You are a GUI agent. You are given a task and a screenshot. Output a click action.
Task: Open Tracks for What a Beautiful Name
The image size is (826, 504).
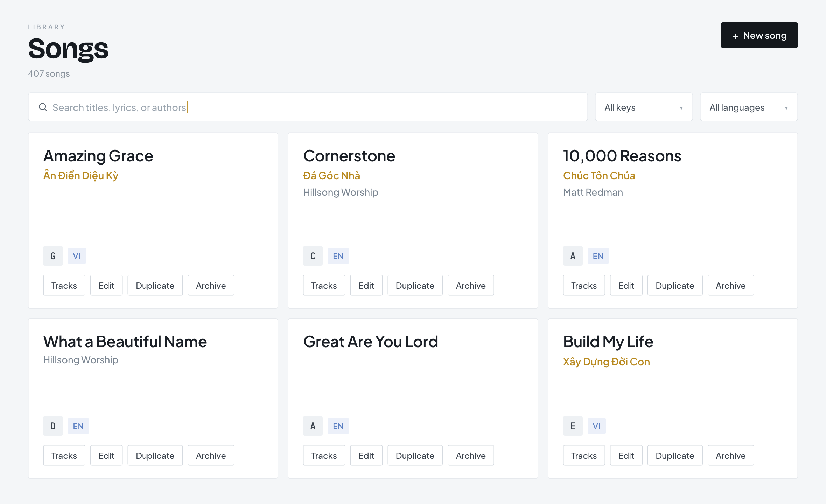click(64, 455)
